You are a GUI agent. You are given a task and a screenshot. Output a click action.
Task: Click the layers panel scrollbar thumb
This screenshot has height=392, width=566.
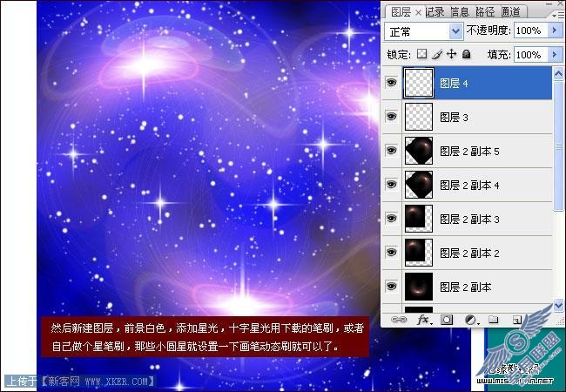[x=558, y=146]
